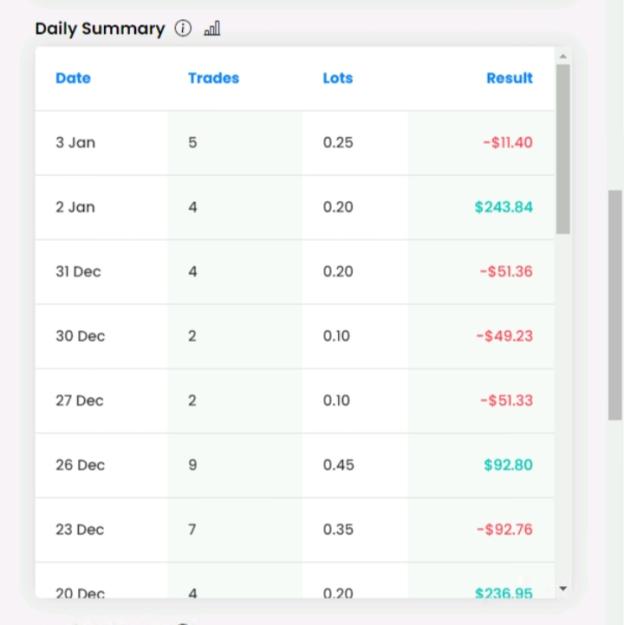Click the outer page scrollbar thumb
Screen dimensions: 624x625
tap(615, 305)
